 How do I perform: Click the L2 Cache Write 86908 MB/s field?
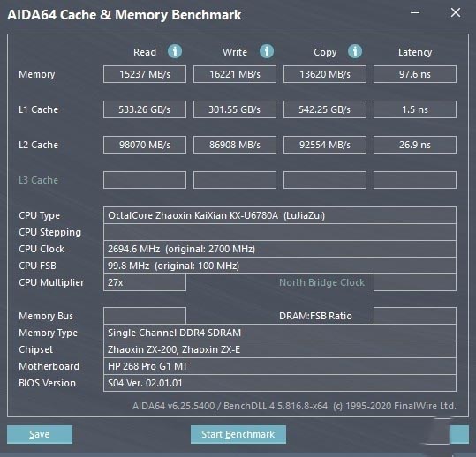click(235, 145)
